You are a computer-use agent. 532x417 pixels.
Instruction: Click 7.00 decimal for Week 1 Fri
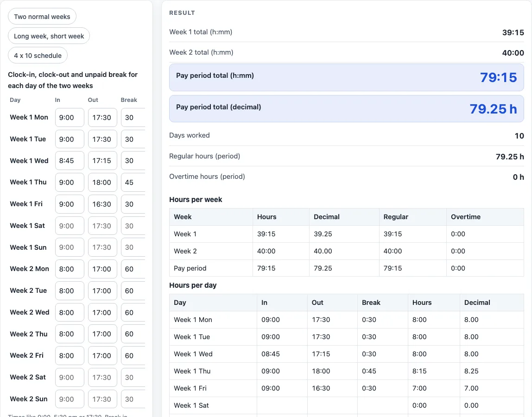point(471,388)
